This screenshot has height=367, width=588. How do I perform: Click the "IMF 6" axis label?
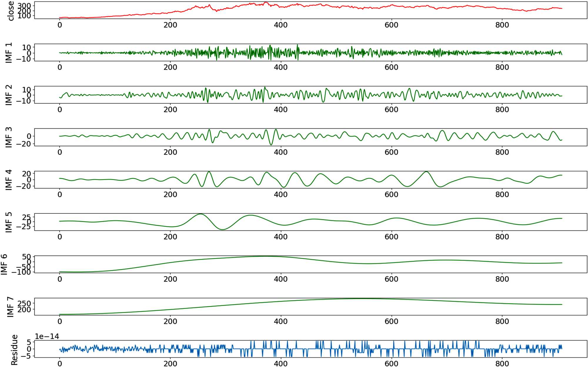[x=4, y=265]
